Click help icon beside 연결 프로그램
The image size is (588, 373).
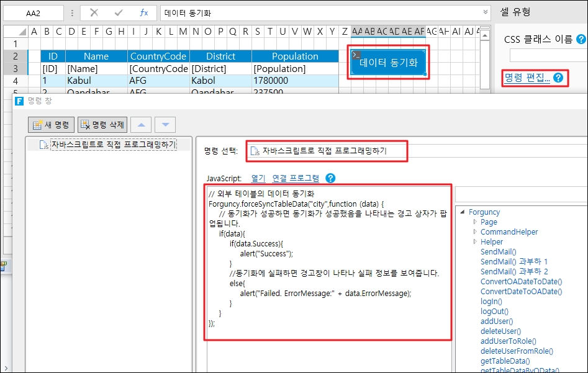click(x=330, y=178)
